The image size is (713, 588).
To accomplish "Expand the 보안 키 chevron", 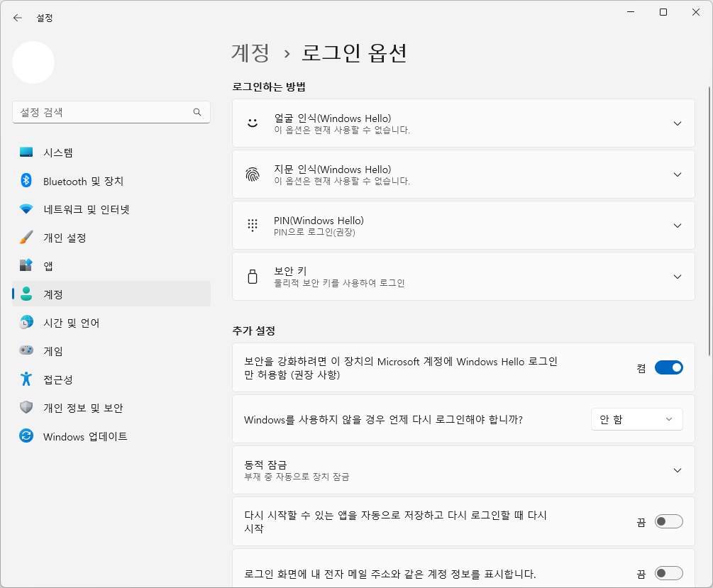I will coord(677,277).
